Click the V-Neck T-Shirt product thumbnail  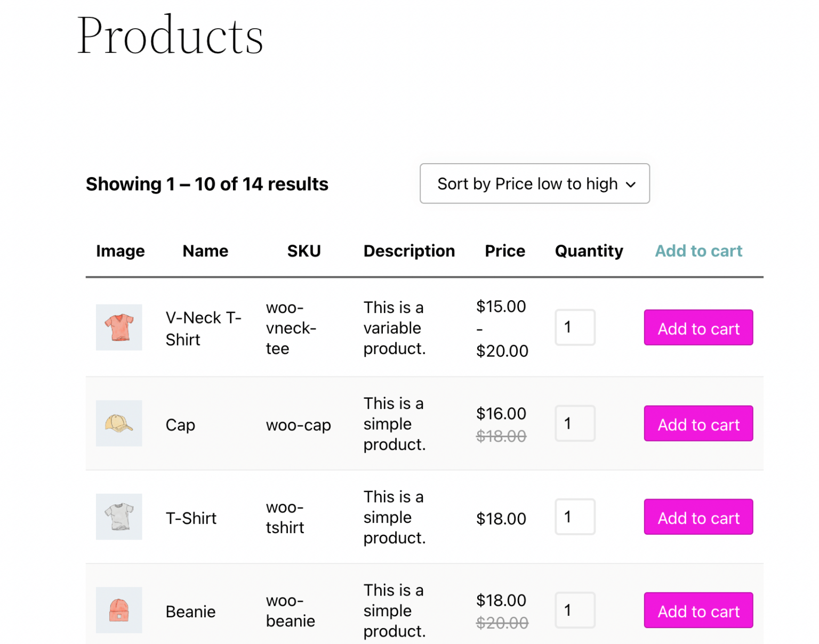coord(119,327)
